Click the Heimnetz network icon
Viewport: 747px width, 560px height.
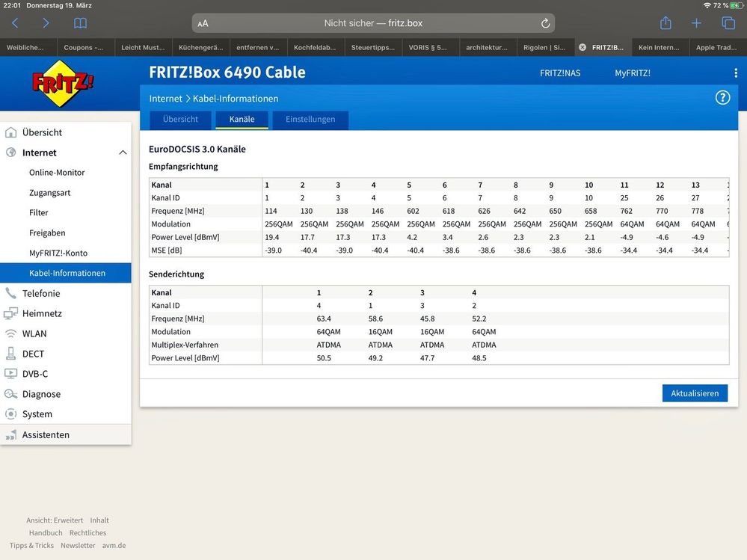tap(10, 313)
